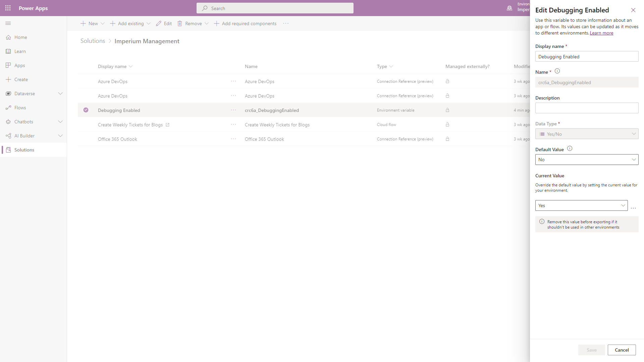Open the New component menu
This screenshot has height=362, width=644.
pyautogui.click(x=102, y=23)
